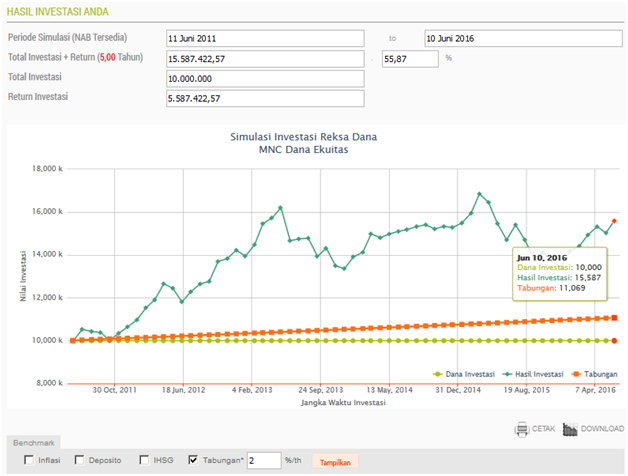This screenshot has height=476, width=628.
Task: Click the Total Investasi + Return value field
Action: (265, 58)
